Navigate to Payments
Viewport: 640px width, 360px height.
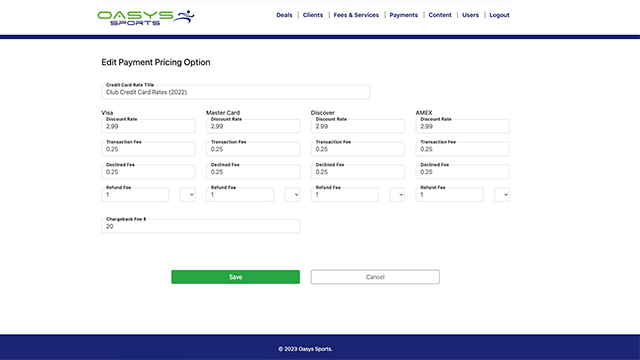pos(403,15)
